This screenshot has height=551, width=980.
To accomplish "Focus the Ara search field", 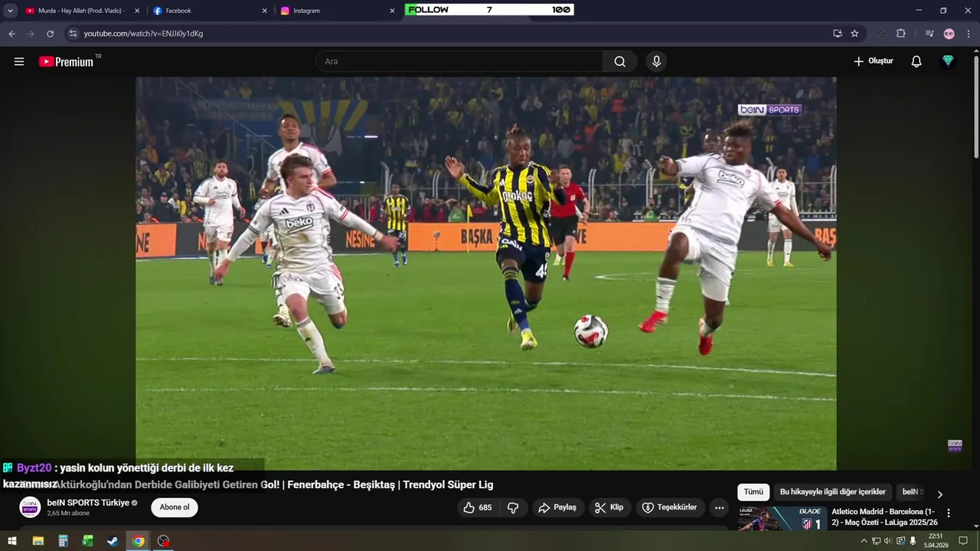I will point(459,61).
